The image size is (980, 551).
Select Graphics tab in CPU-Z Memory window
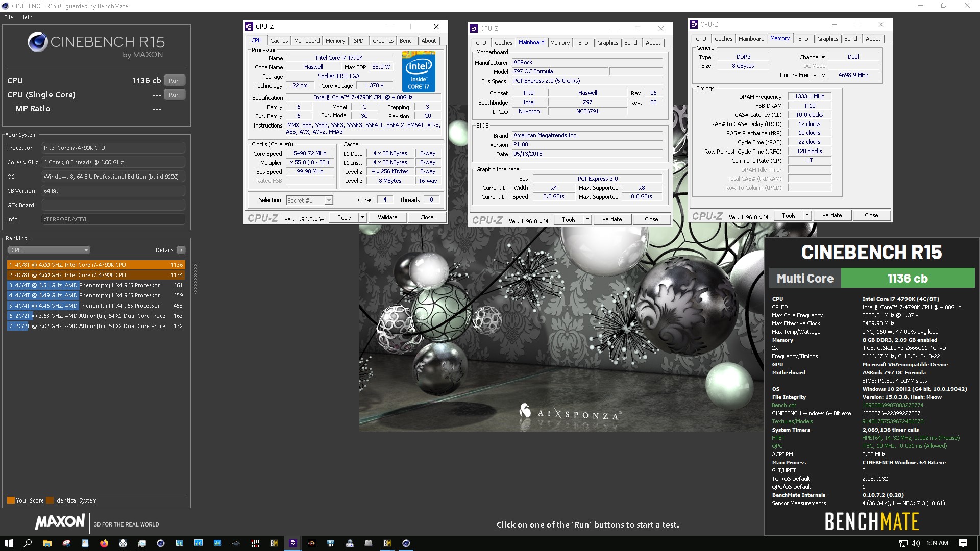click(827, 39)
